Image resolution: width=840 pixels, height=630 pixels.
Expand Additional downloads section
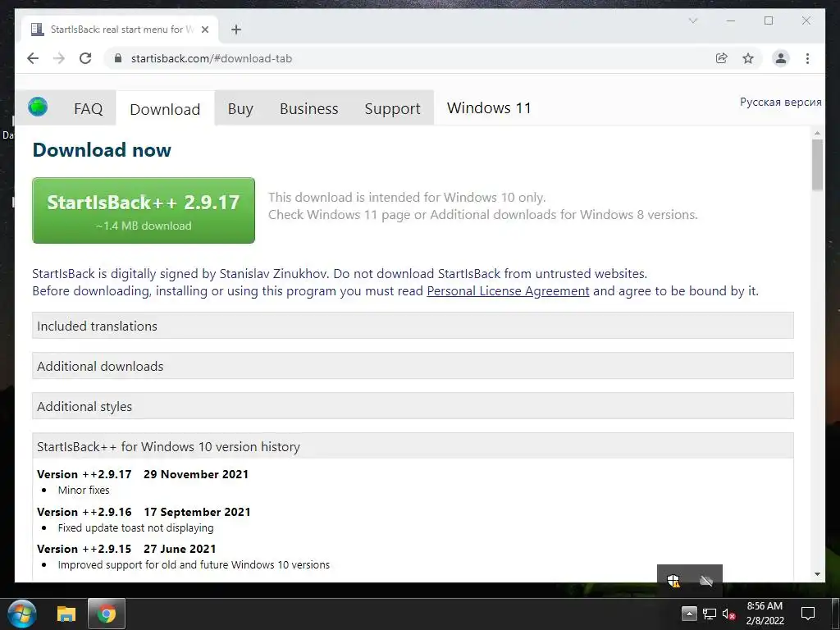(x=413, y=366)
